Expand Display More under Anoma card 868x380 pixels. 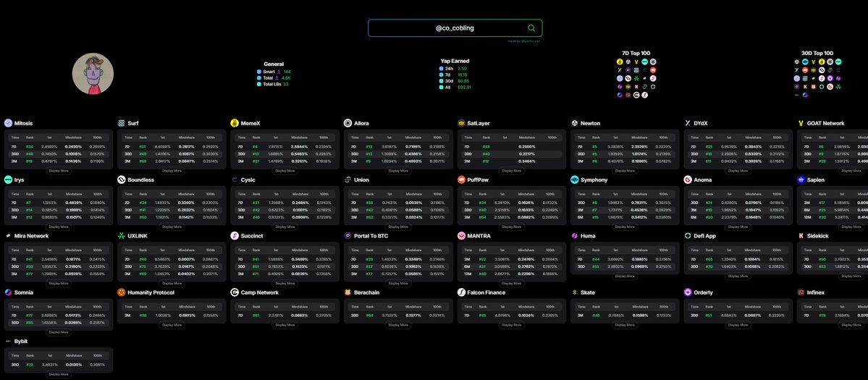(738, 227)
